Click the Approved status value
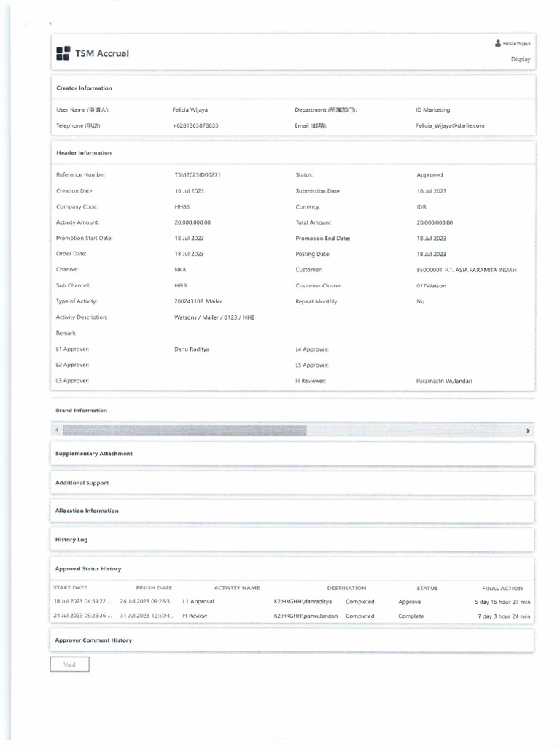 click(x=429, y=175)
